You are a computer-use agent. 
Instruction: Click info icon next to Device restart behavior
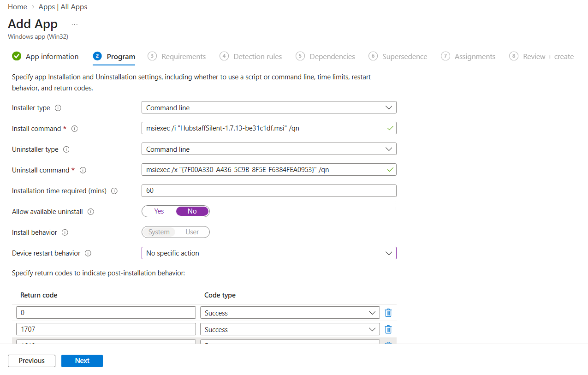click(88, 253)
